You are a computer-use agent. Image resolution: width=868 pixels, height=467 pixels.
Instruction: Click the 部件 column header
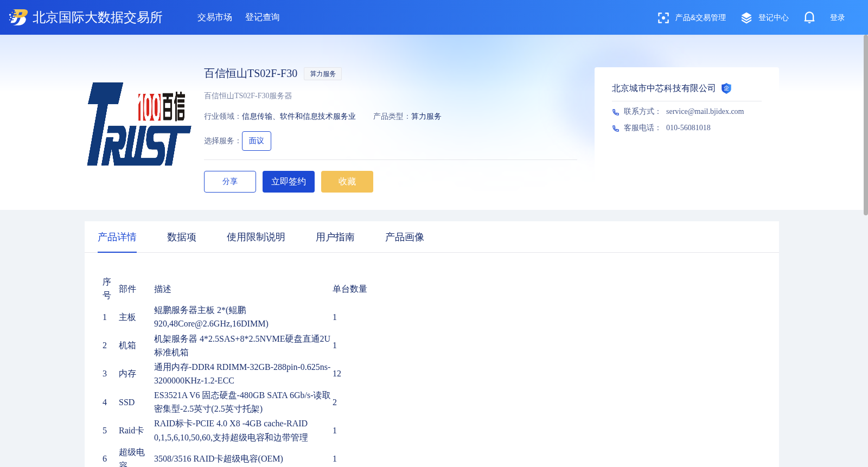[x=127, y=289]
